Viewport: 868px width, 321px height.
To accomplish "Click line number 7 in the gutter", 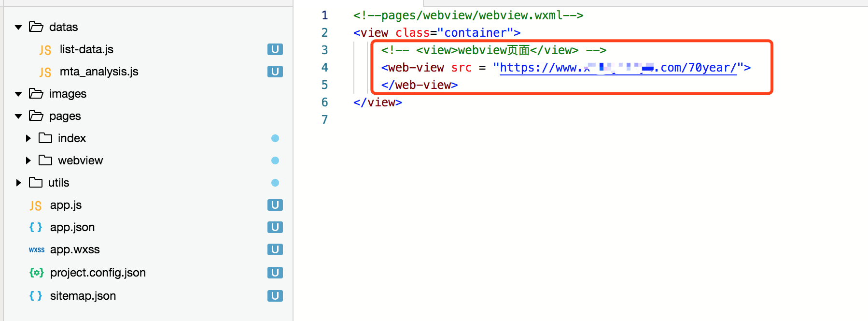I will pos(325,120).
